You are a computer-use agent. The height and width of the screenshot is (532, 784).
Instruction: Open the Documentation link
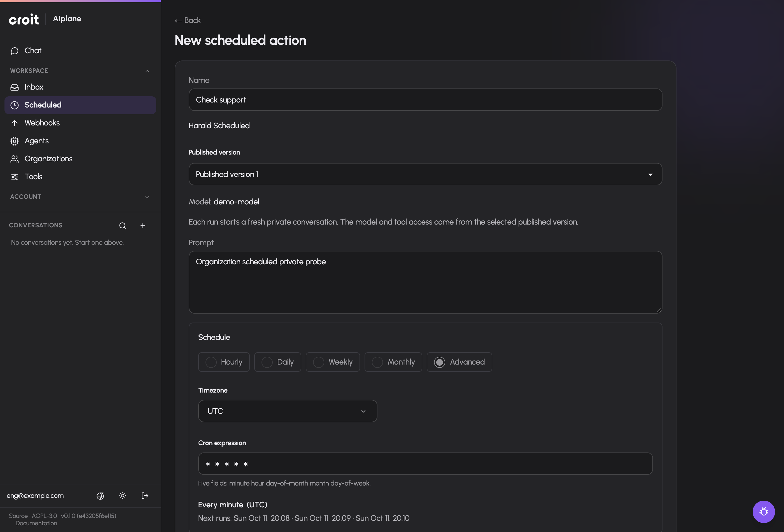(36, 523)
